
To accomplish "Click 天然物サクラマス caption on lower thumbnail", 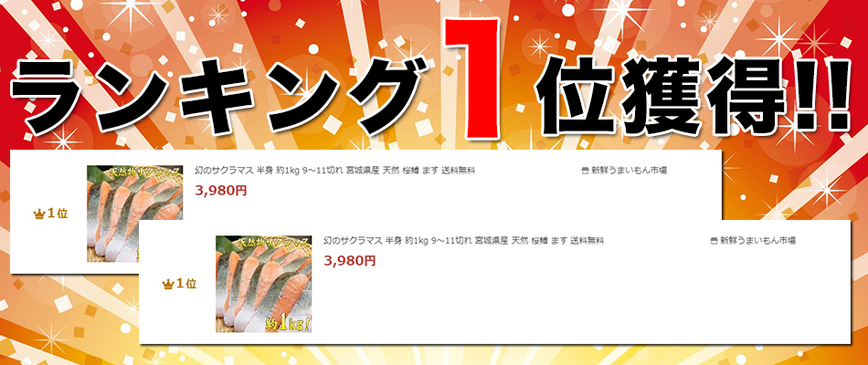I will [273, 244].
